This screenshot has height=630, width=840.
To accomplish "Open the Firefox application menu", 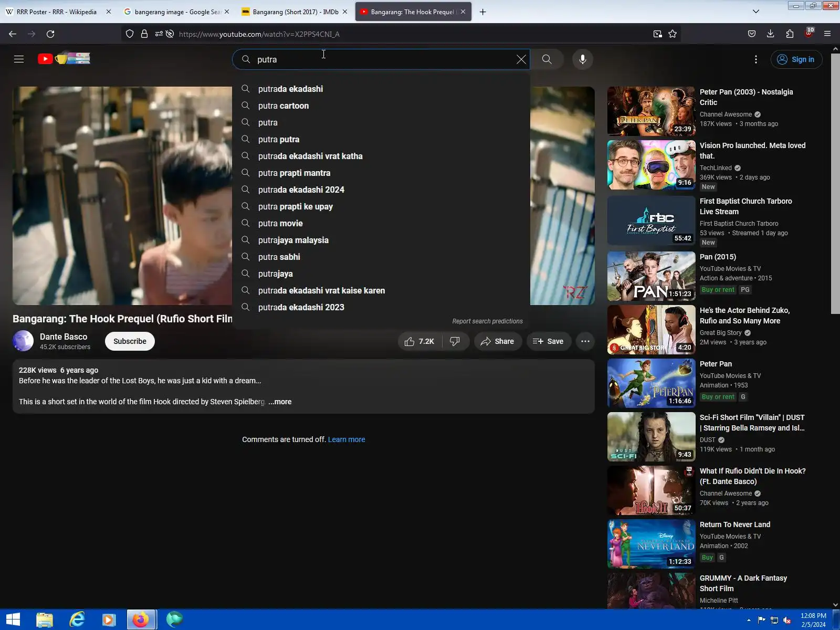I will [x=827, y=34].
